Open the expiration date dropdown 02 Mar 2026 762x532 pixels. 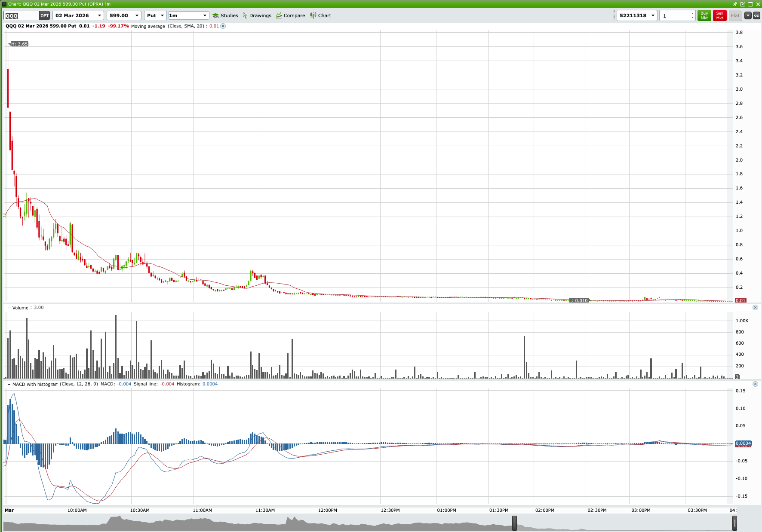pyautogui.click(x=78, y=15)
